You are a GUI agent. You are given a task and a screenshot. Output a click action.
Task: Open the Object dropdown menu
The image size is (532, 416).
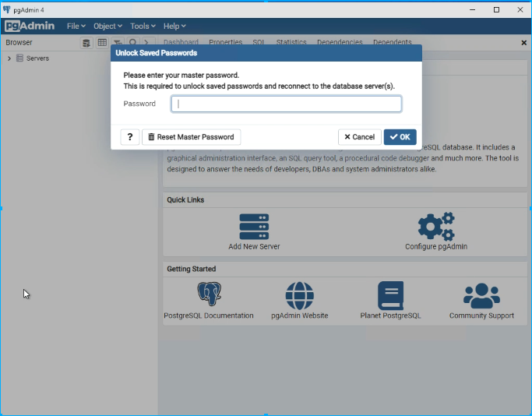[x=107, y=26]
